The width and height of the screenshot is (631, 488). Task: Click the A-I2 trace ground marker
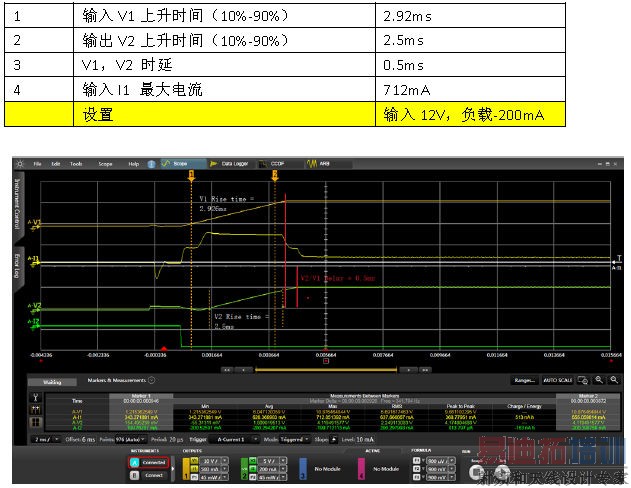click(34, 324)
